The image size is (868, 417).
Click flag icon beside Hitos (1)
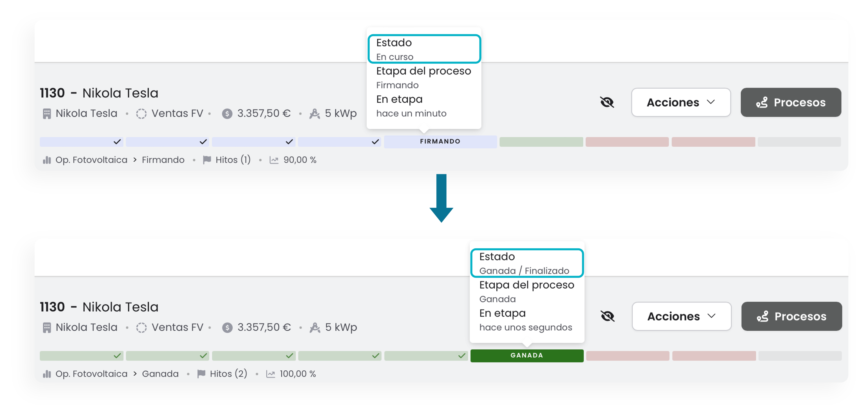coord(207,160)
